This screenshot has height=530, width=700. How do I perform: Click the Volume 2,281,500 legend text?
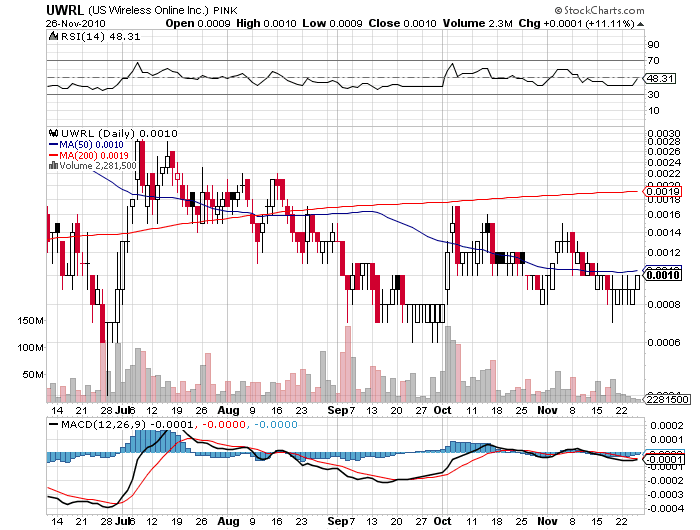tap(98, 166)
